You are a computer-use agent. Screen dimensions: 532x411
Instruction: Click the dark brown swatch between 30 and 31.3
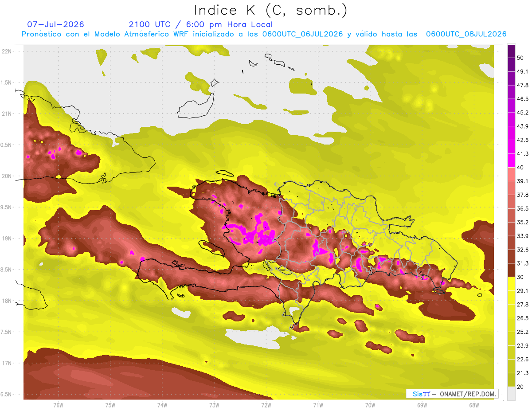click(511, 270)
